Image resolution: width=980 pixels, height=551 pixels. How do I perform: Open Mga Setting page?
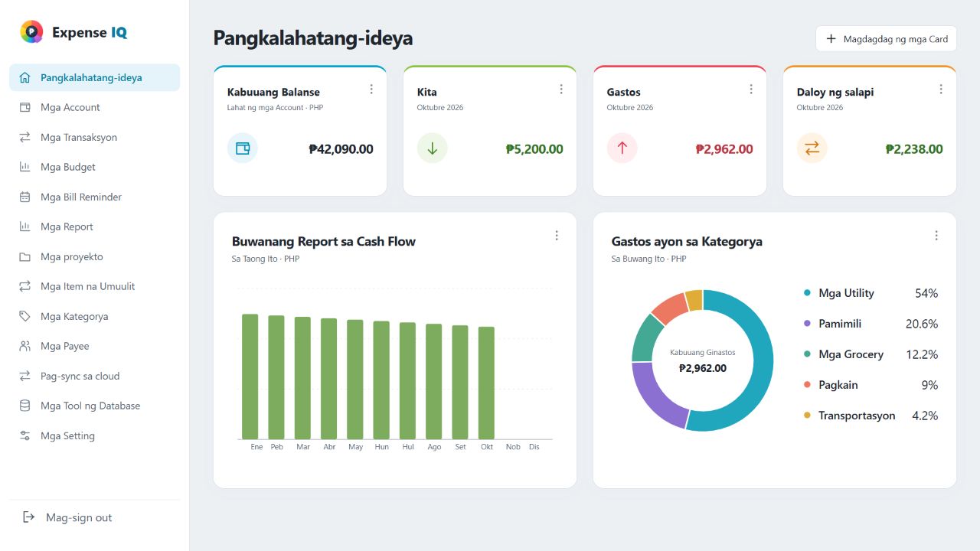point(95,435)
